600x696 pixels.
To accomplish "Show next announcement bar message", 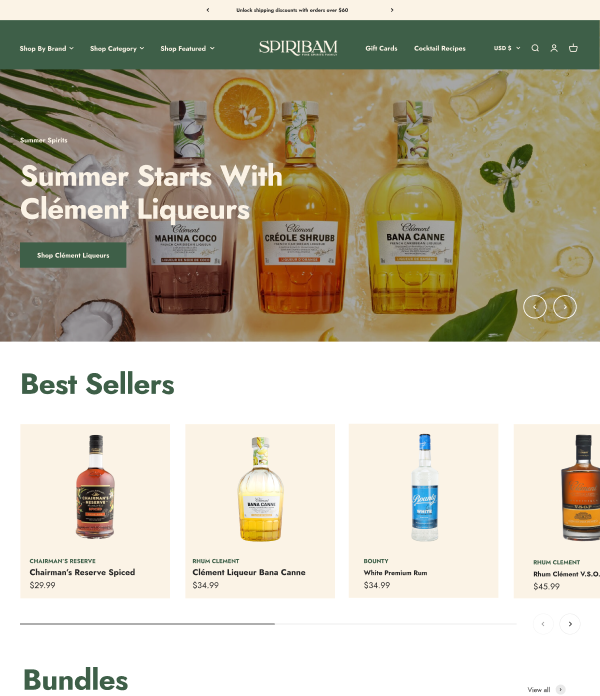I will coord(392,10).
